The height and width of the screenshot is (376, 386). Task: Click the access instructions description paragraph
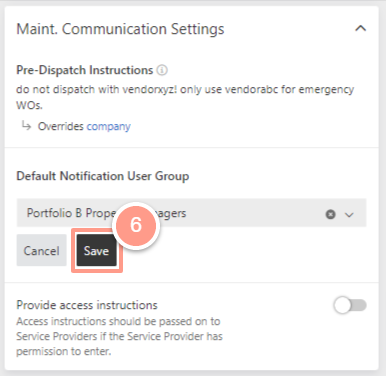coord(119,336)
